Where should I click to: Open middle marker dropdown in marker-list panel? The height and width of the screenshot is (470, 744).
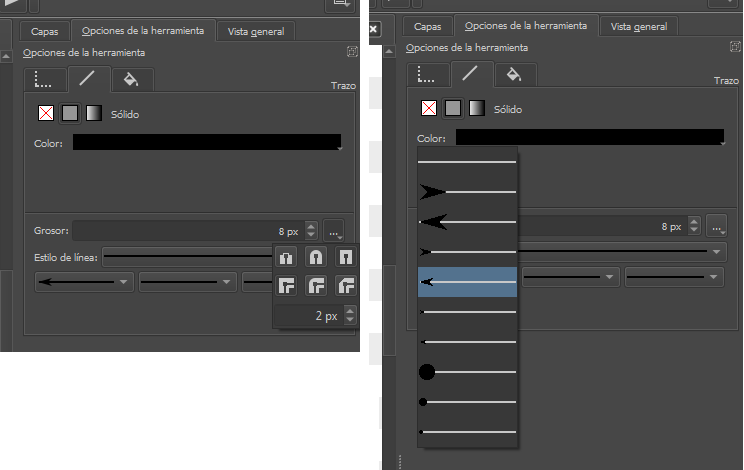[570, 277]
